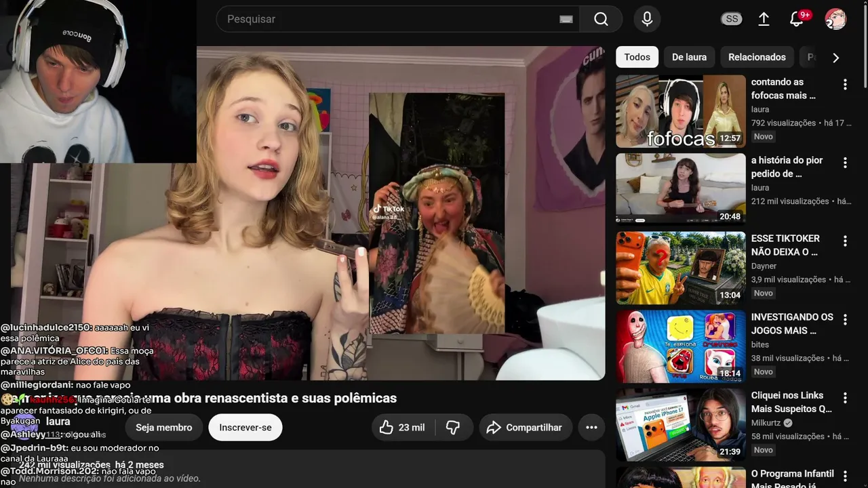Like the video with 23 mil likes
868x488 pixels.
(x=403, y=427)
